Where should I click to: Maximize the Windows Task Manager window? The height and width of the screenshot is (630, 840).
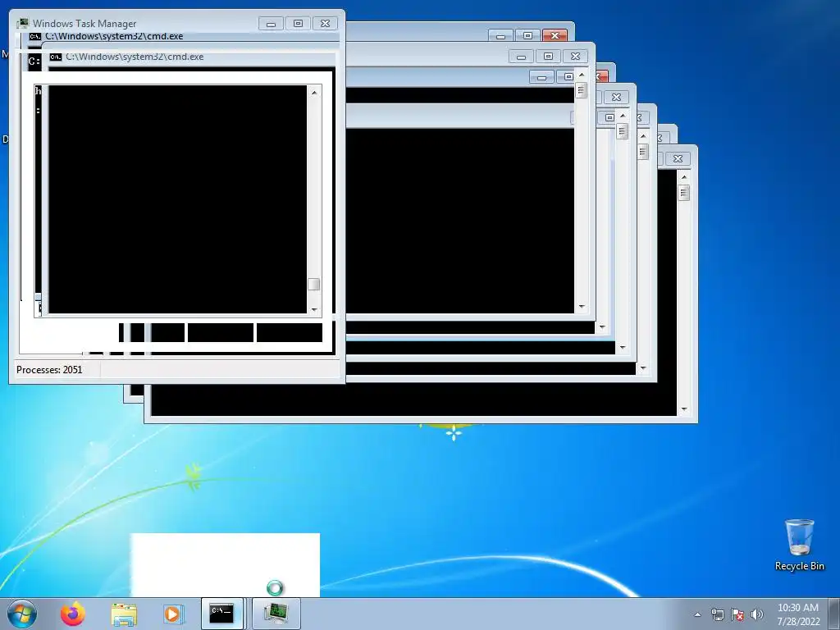299,24
